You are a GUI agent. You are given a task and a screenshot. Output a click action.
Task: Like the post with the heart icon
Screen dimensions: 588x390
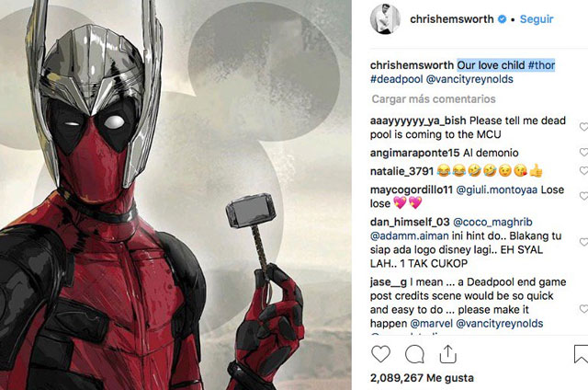[380, 354]
